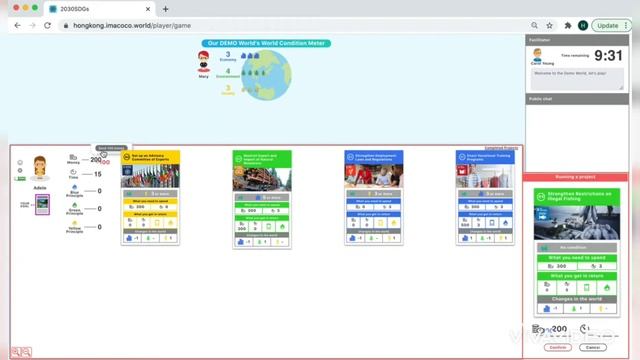
Task: Click the Time value 15
Action: tap(98, 174)
